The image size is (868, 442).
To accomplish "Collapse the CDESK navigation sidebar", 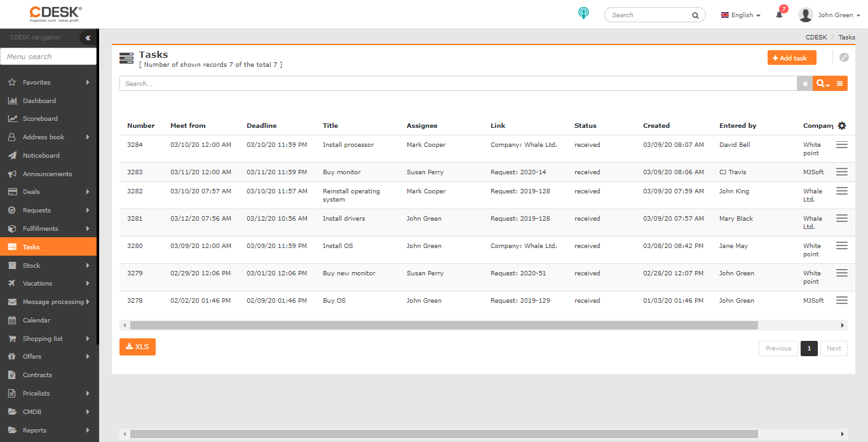I will [x=88, y=38].
